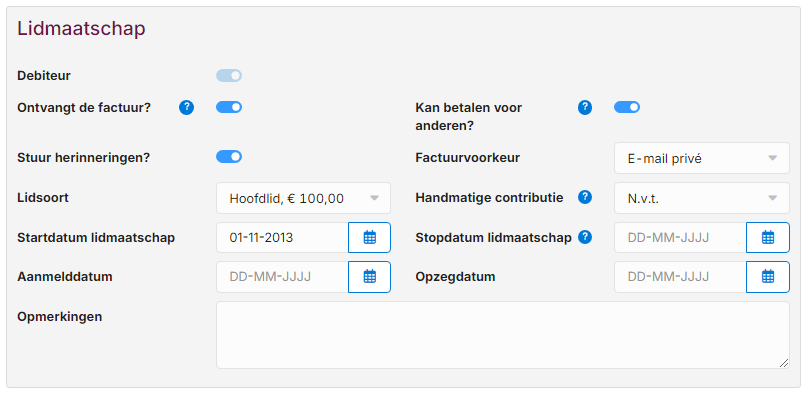Click the Opzegdatum date input field

[x=680, y=277]
